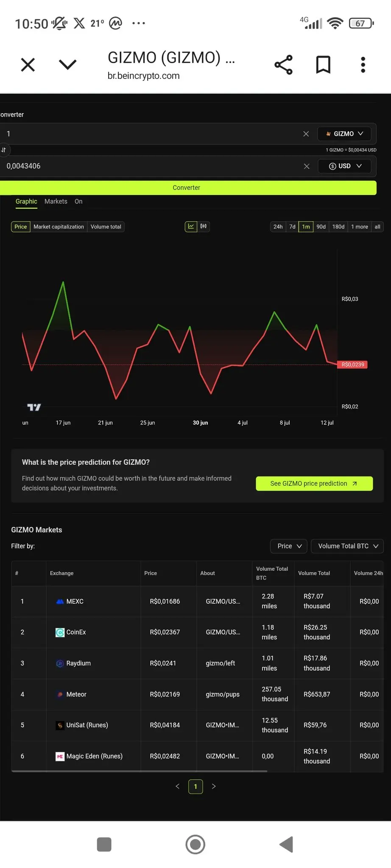Click the horizontal table scrollbar
Image resolution: width=391 pixels, height=868 pixels.
click(x=140, y=771)
